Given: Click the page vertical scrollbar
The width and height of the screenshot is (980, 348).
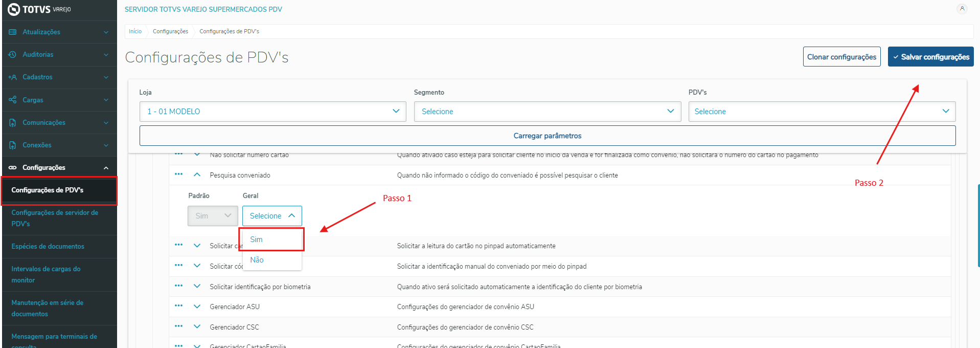Looking at the screenshot, I should coord(978,225).
